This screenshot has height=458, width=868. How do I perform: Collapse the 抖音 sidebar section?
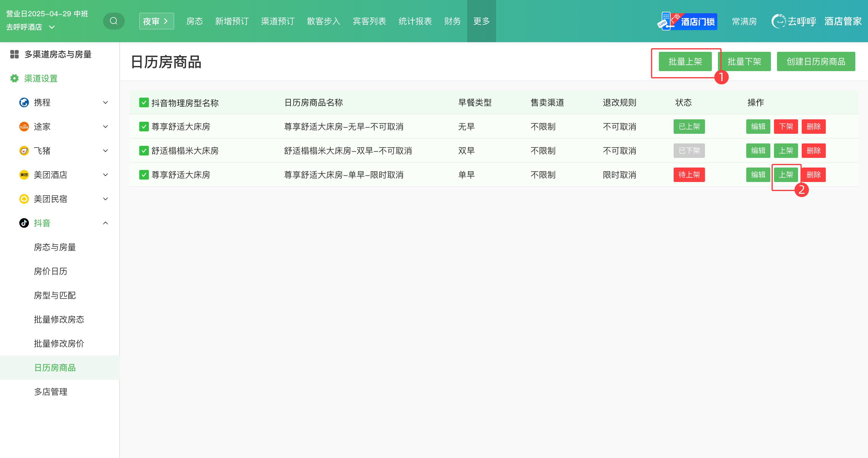tap(105, 223)
